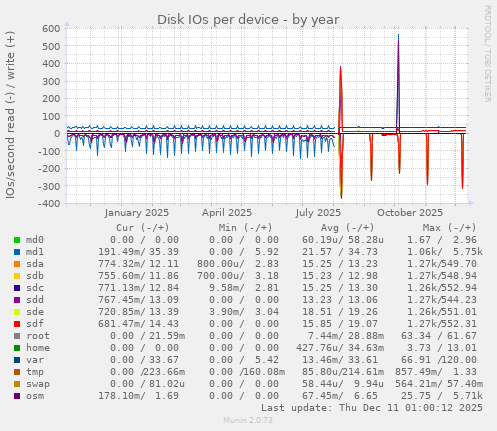Viewport: 497px width, 431px height.
Task: Click the sdd purple legend swatch
Action: (x=17, y=300)
